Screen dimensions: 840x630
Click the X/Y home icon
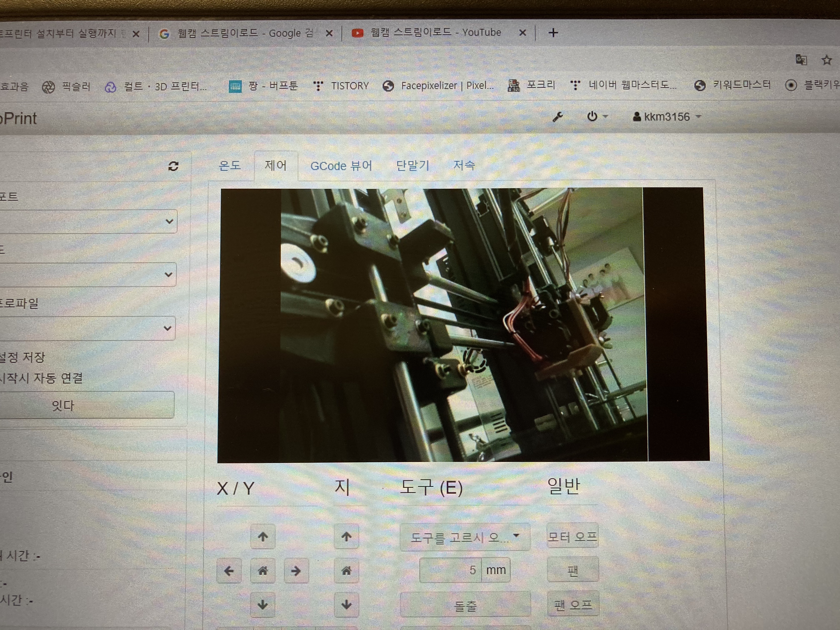(x=263, y=570)
